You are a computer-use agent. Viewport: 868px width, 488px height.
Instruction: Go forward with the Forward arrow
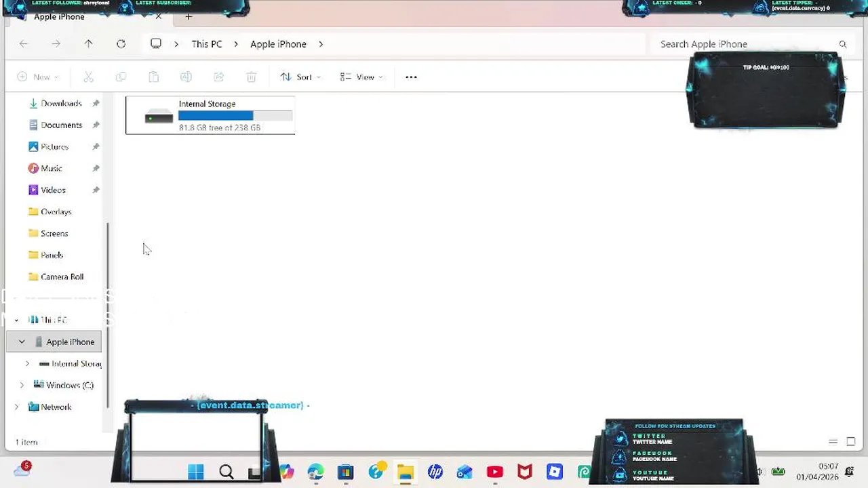[x=56, y=44]
